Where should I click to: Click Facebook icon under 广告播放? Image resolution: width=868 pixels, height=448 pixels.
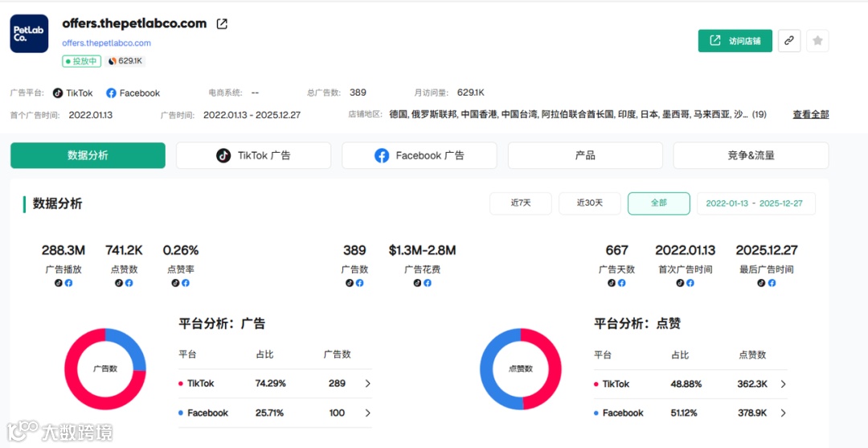[x=68, y=283]
